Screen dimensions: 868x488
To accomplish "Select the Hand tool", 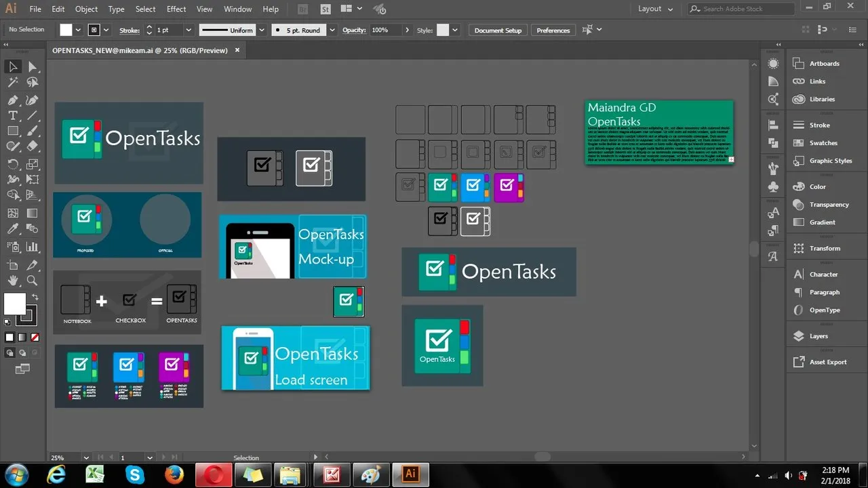I will (12, 281).
